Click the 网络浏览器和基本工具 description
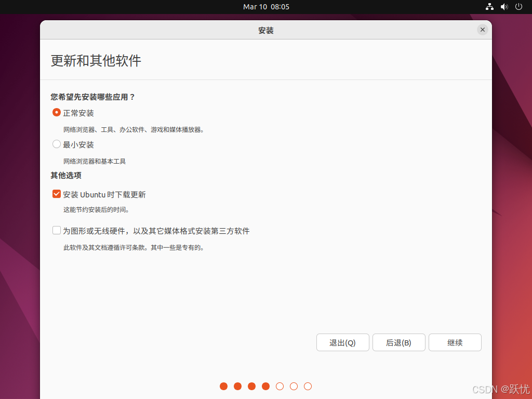This screenshot has height=399, width=532. [x=95, y=162]
